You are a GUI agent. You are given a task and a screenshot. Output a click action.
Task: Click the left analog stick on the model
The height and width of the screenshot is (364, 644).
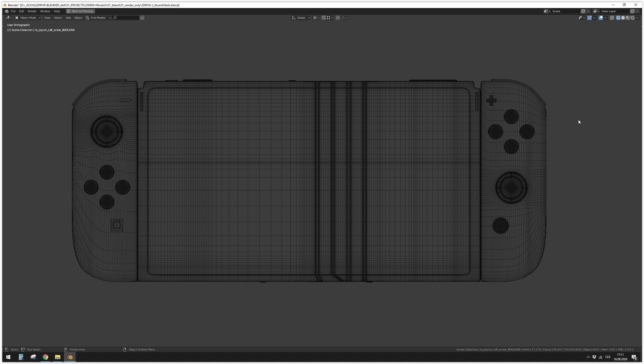[x=107, y=132]
